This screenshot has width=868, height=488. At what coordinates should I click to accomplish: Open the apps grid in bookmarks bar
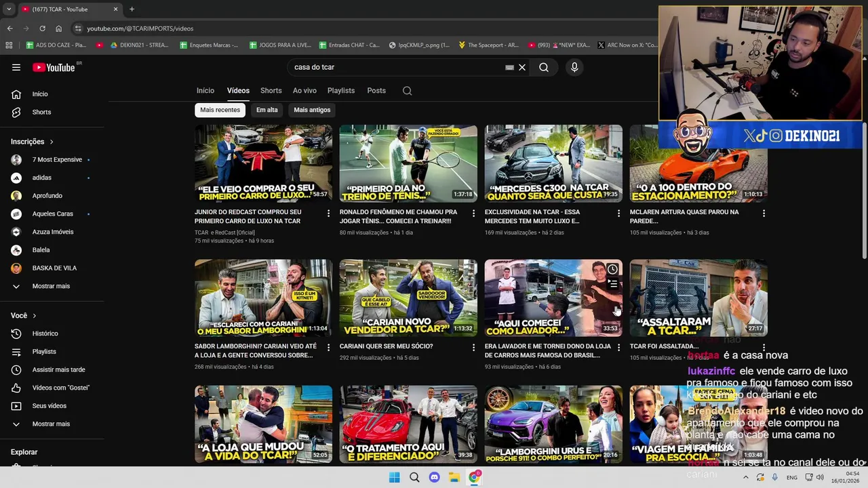pos(9,45)
